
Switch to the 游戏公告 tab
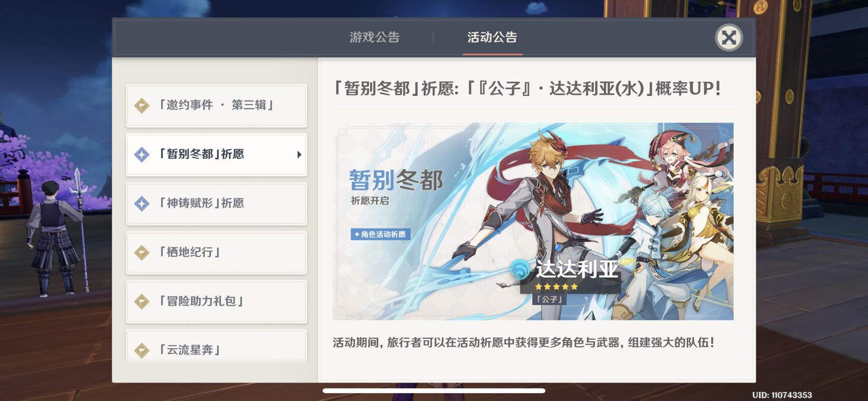coord(374,37)
